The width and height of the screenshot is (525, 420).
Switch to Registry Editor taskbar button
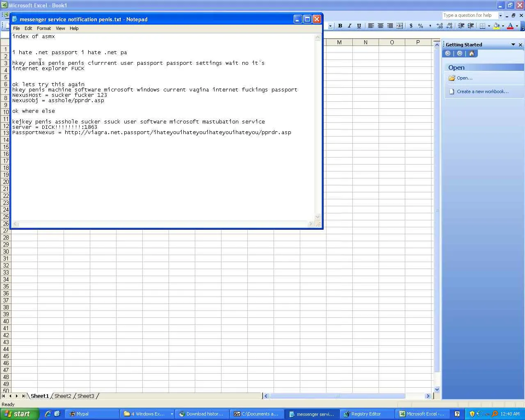tap(367, 414)
